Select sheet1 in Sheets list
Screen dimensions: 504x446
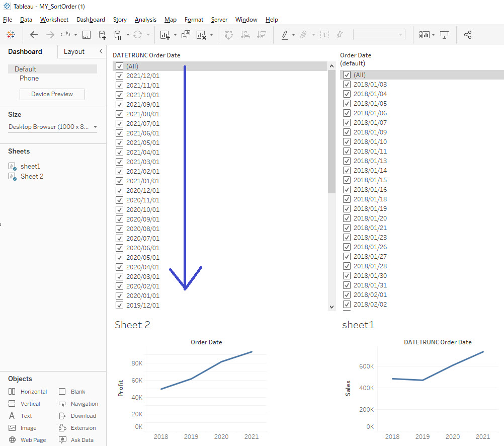coord(30,166)
